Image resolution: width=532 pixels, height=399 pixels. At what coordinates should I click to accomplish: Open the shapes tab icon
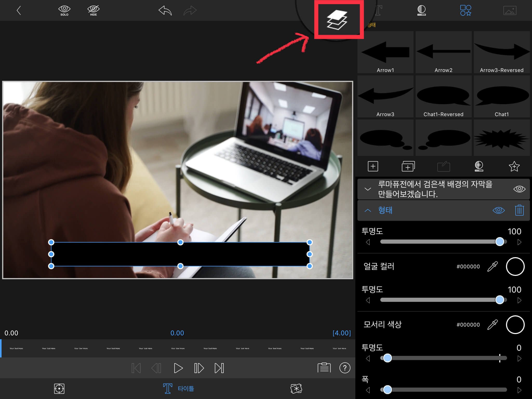click(x=465, y=11)
